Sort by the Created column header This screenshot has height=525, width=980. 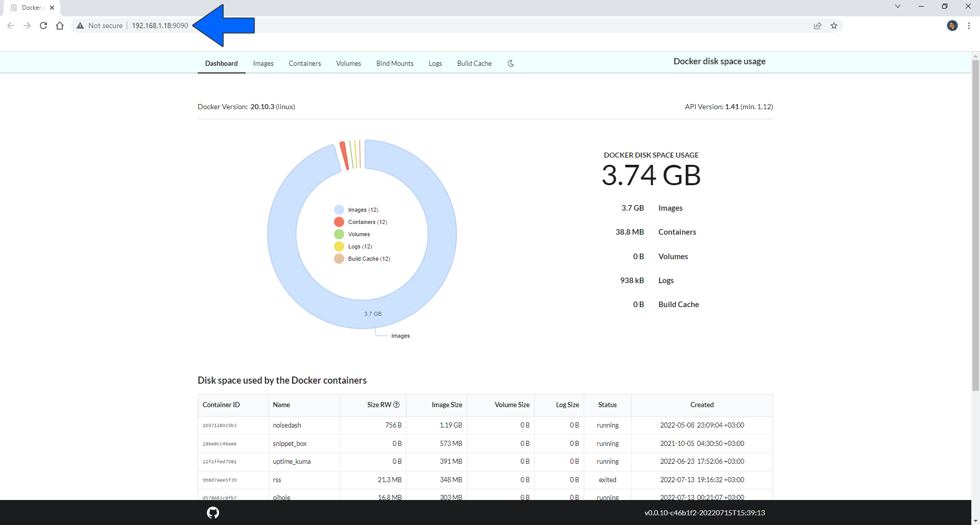tap(702, 405)
